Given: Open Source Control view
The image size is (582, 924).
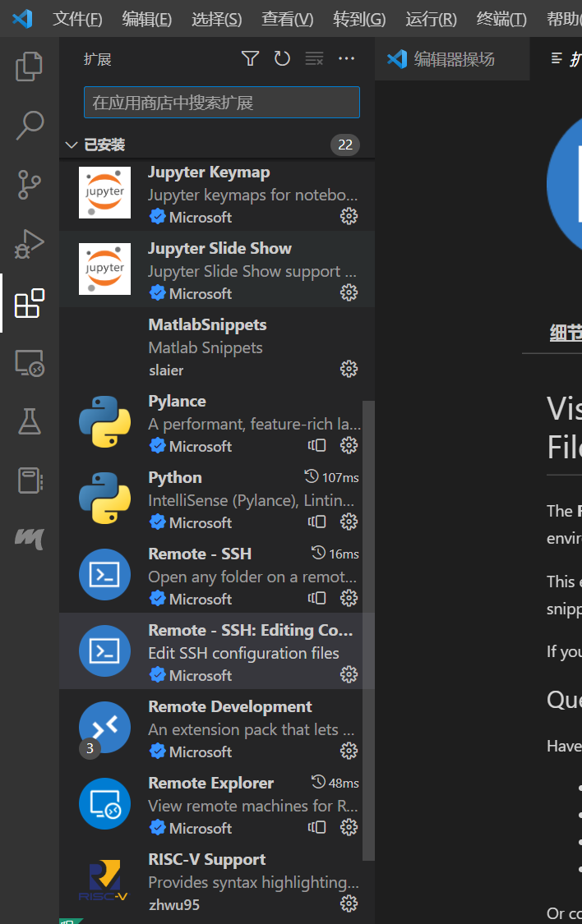Looking at the screenshot, I should tap(29, 185).
